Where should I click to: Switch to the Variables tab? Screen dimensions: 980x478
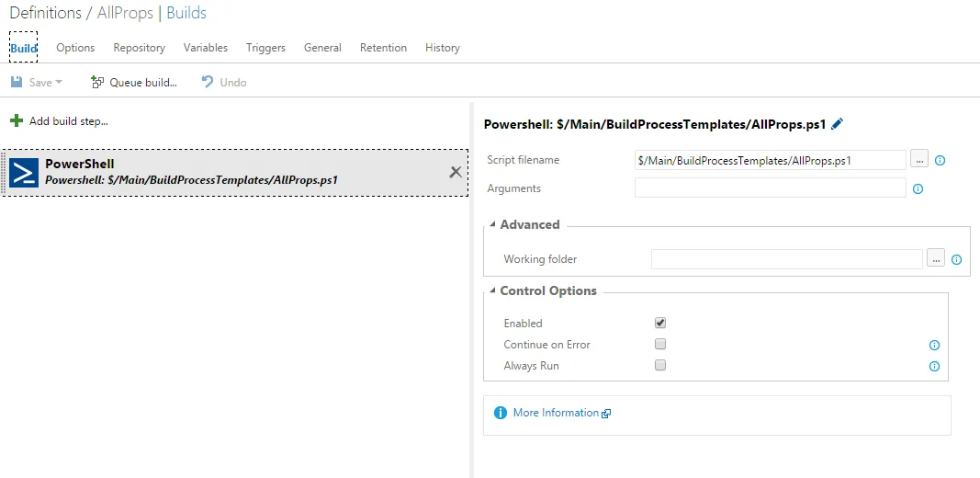point(206,48)
